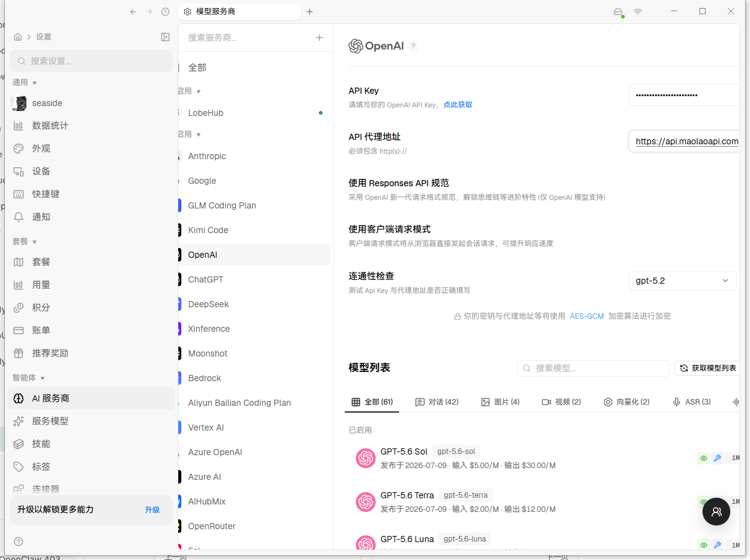Open 账单 billing page

91,331
